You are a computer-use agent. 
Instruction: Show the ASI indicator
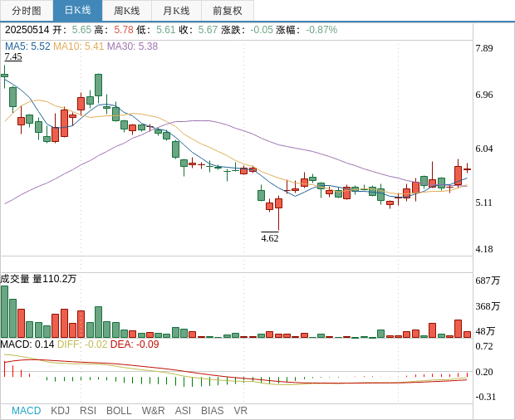(x=183, y=411)
